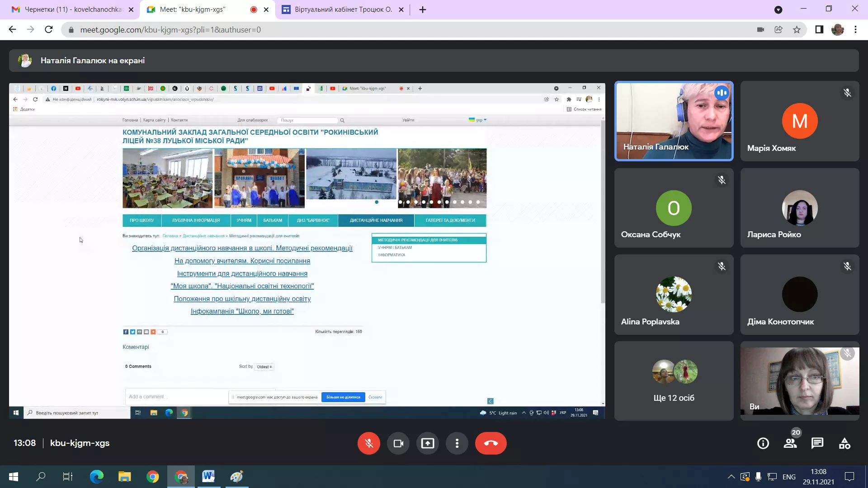Viewport: 868px width, 488px height.
Task: Click the Ще 12 осіб tile
Action: point(674,381)
